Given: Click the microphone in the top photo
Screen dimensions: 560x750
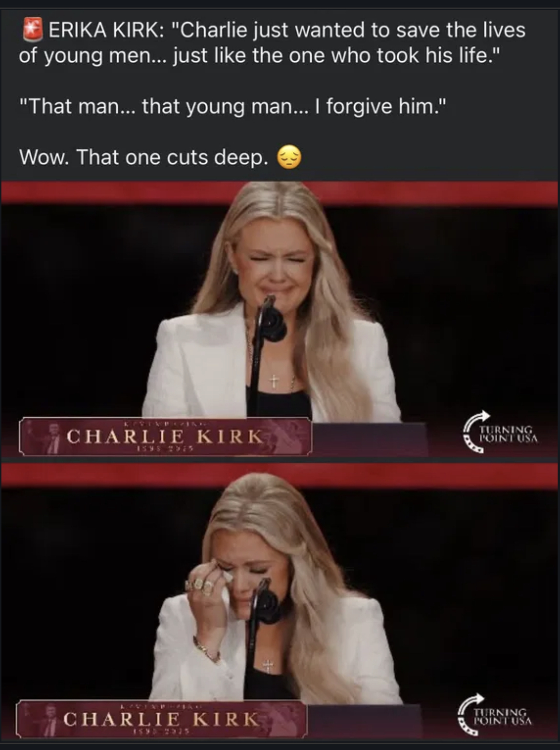Looking at the screenshot, I should click(271, 320).
